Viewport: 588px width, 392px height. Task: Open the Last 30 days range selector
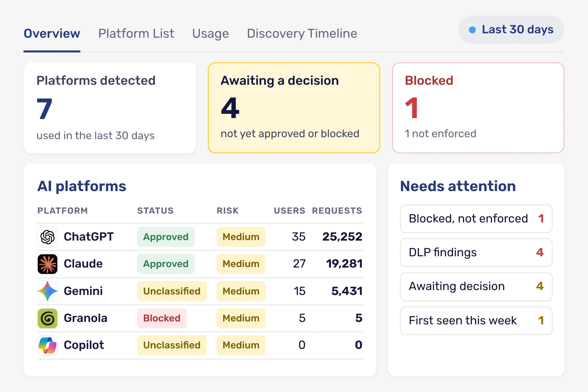[511, 29]
